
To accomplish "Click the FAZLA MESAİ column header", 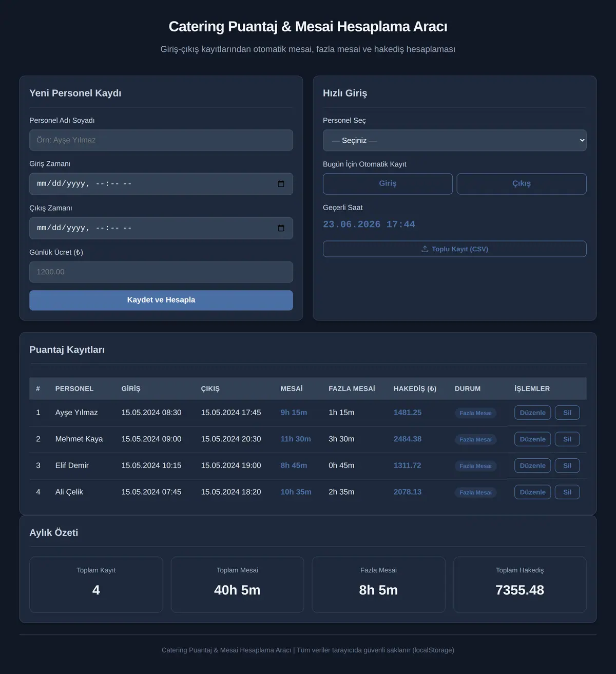I will (352, 388).
